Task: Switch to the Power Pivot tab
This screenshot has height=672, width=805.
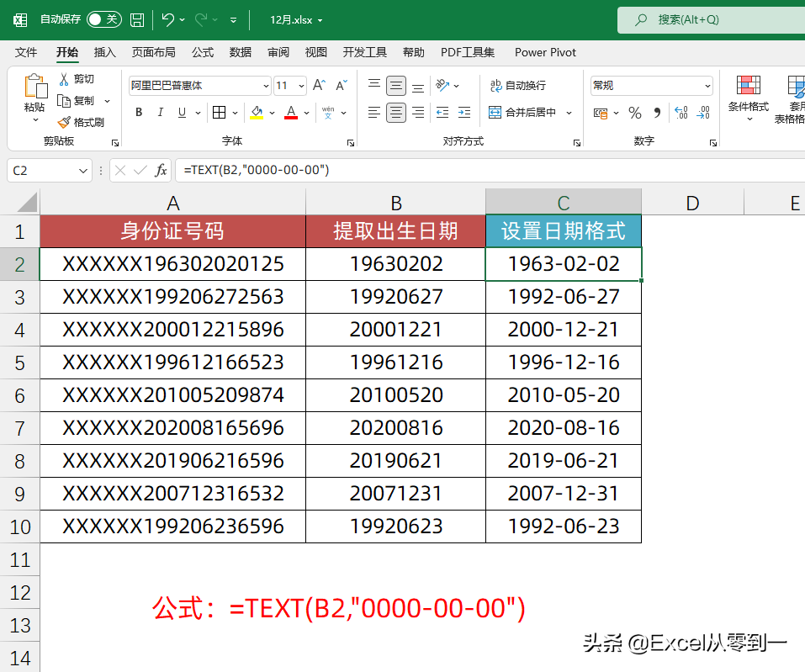Action: [x=545, y=52]
